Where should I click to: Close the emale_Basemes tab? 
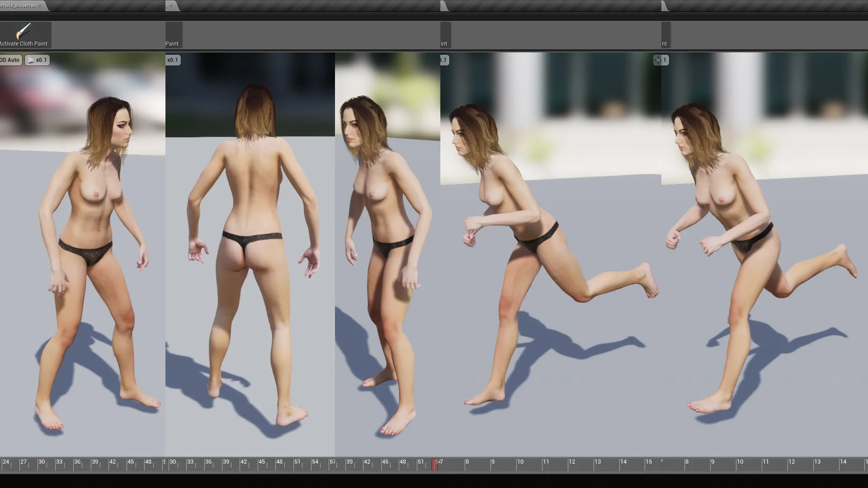coord(40,5)
